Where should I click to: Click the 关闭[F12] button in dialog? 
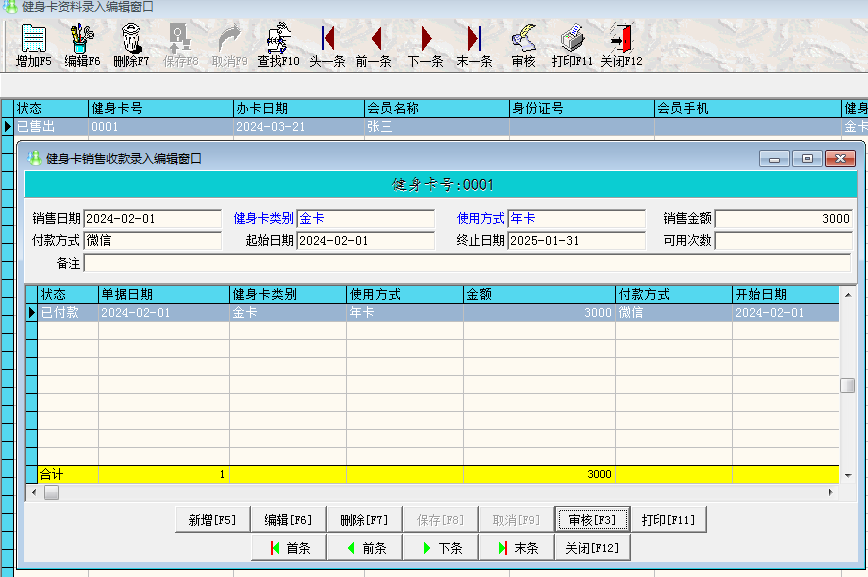[x=592, y=548]
